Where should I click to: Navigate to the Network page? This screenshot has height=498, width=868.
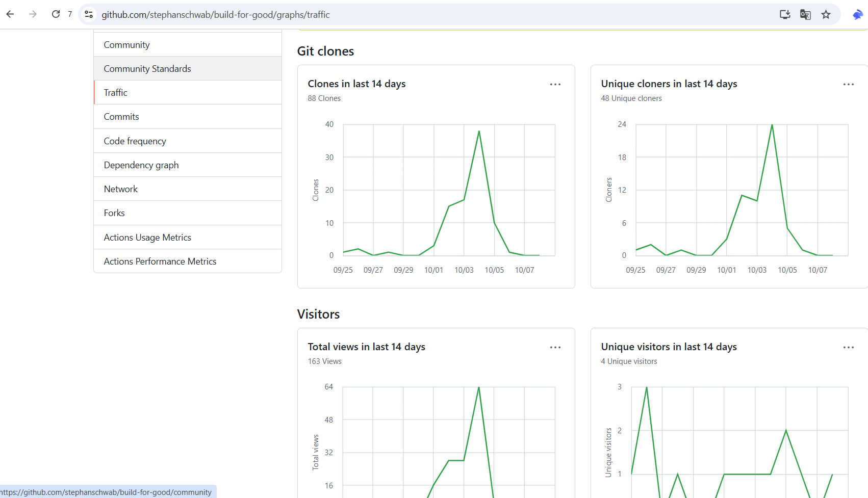tap(121, 189)
